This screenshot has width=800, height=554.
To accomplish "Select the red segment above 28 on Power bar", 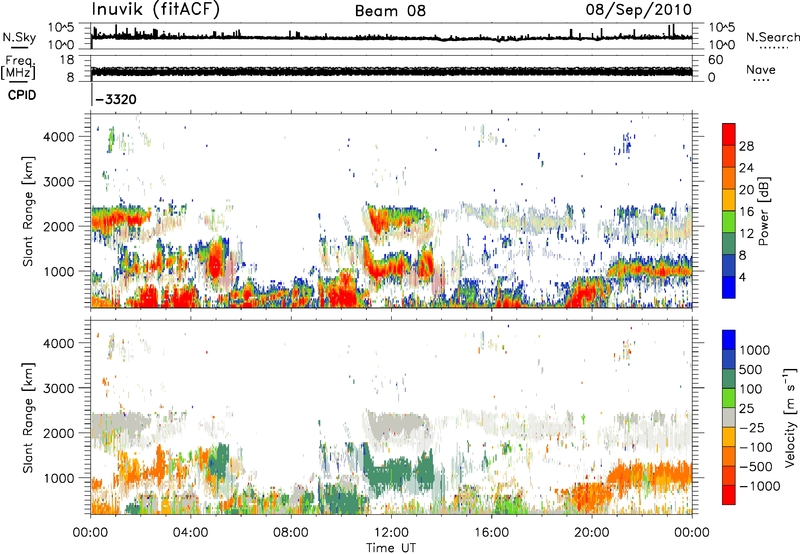I will pyautogui.click(x=729, y=135).
